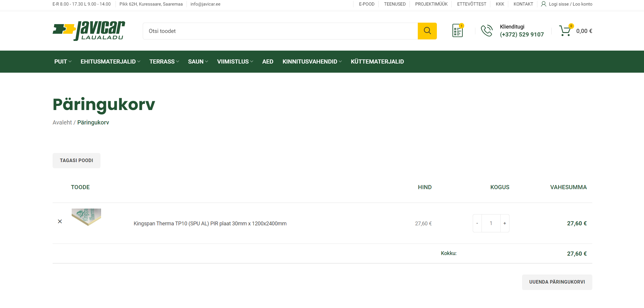The width and height of the screenshot is (644, 308).
Task: Click the Pikk 62H, Kuressaare address text
Action: 151,4
